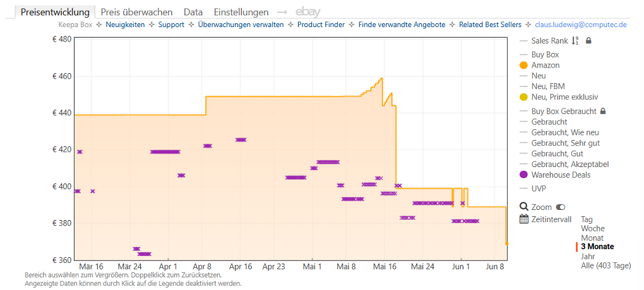
Task: Select the Woche time interval
Action: (593, 228)
